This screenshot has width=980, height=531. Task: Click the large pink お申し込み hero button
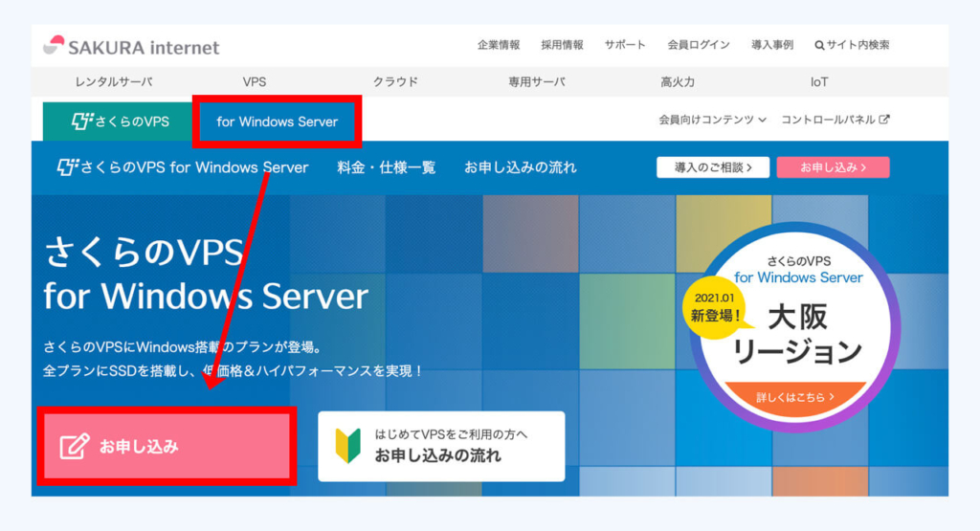coord(167,446)
